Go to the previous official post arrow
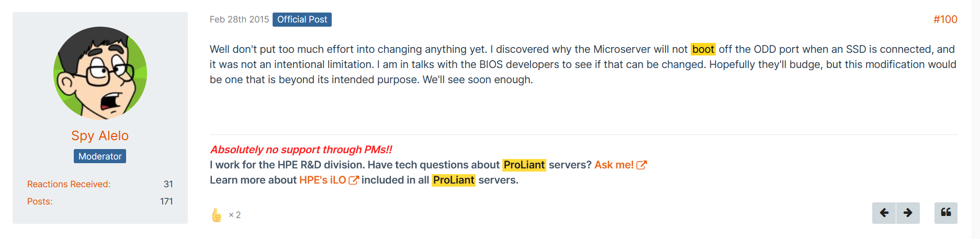This screenshot has width=980, height=239. [x=884, y=213]
